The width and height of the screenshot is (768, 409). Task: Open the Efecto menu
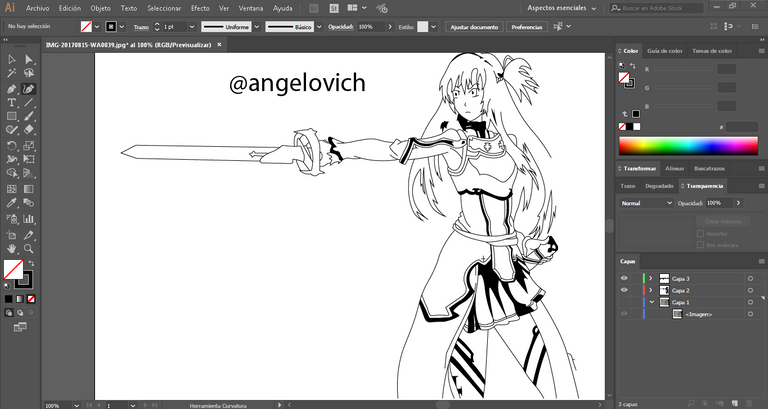200,8
